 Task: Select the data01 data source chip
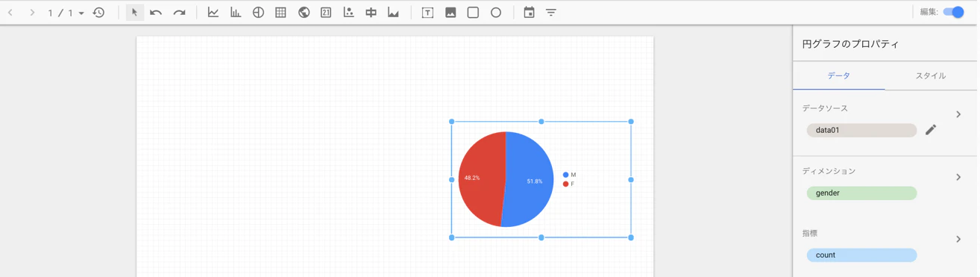click(x=861, y=130)
